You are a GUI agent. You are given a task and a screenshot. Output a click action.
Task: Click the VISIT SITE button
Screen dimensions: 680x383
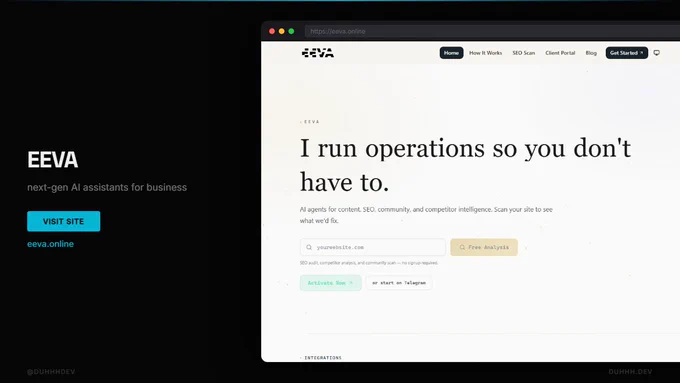click(63, 221)
